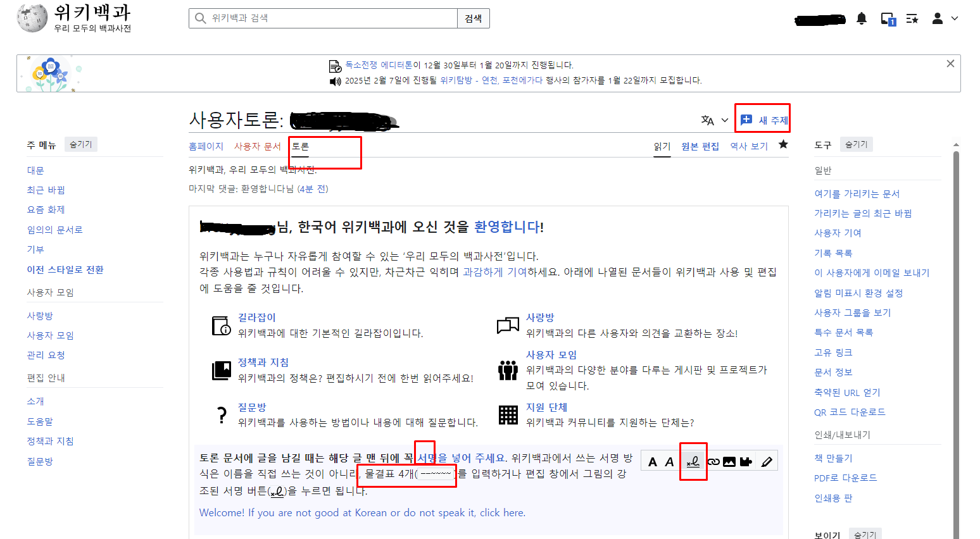
Task: Click the scrollbar up arrow in tools panel
Action: click(x=956, y=144)
